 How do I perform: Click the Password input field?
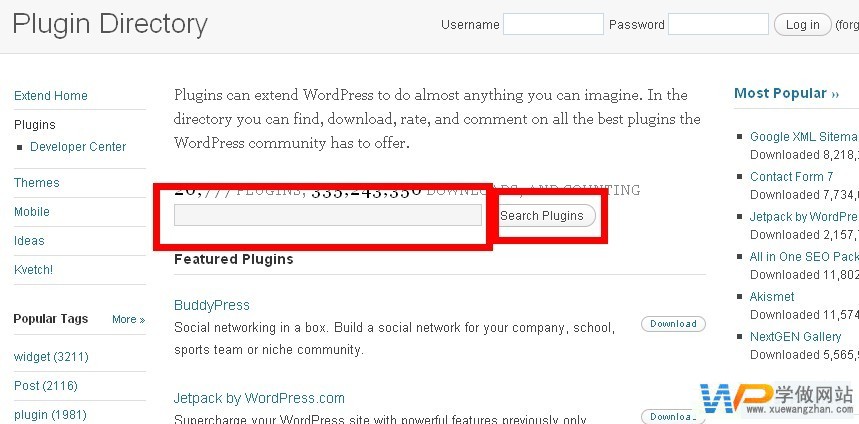point(717,24)
